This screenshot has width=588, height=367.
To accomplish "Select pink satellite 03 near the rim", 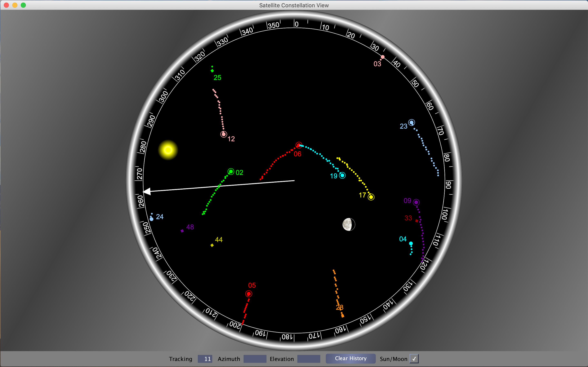I will tap(383, 57).
